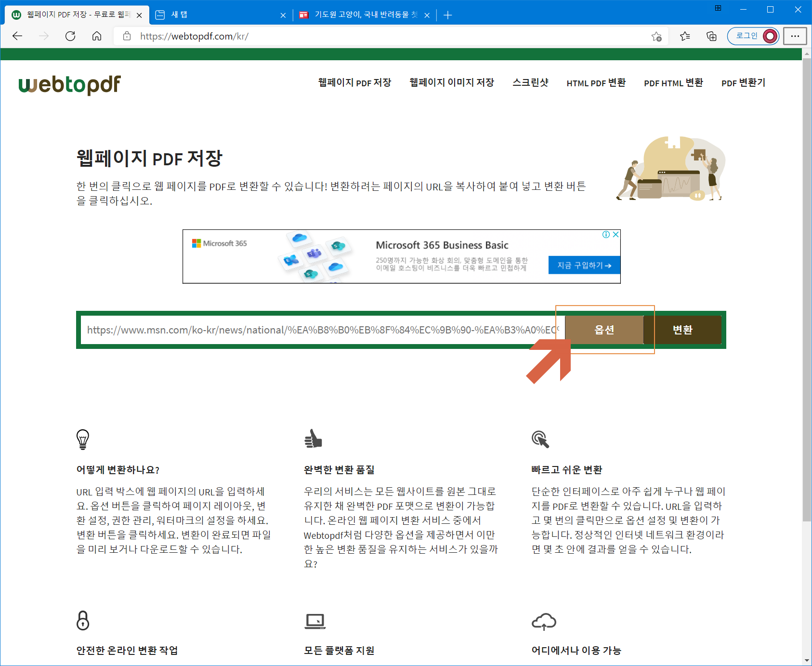
Task: Click the 웹페이지 PDF 저장 main title
Action: 149,158
